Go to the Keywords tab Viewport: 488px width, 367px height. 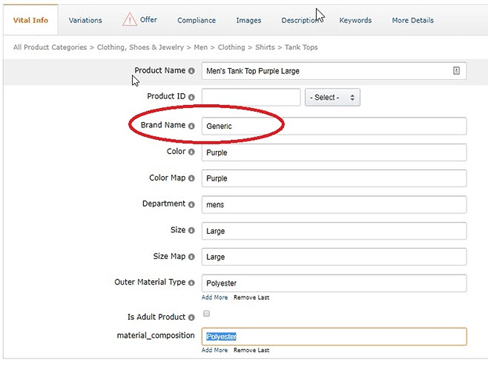point(355,20)
